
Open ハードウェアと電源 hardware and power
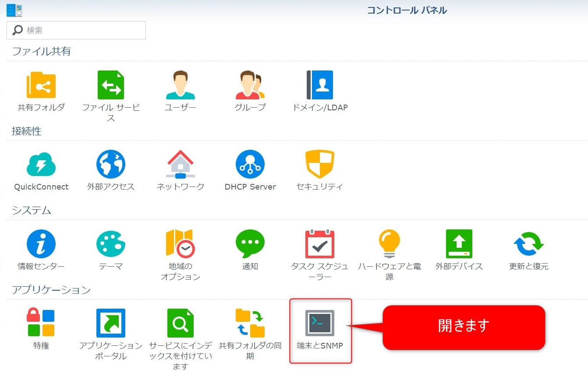[x=389, y=244]
